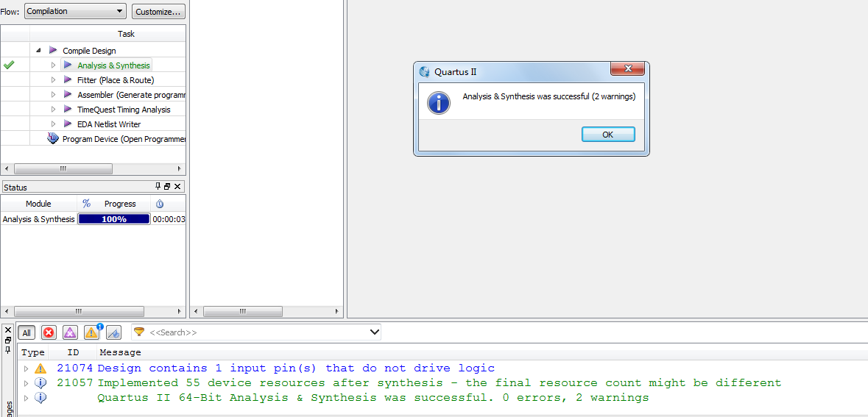Image resolution: width=868 pixels, height=417 pixels.
Task: Click the percent icon in Status header
Action: (x=86, y=204)
